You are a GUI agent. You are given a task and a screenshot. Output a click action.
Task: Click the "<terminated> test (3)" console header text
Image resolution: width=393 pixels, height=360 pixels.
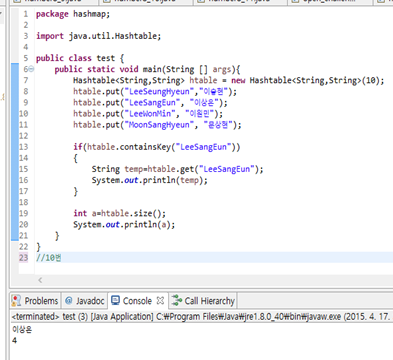50,317
